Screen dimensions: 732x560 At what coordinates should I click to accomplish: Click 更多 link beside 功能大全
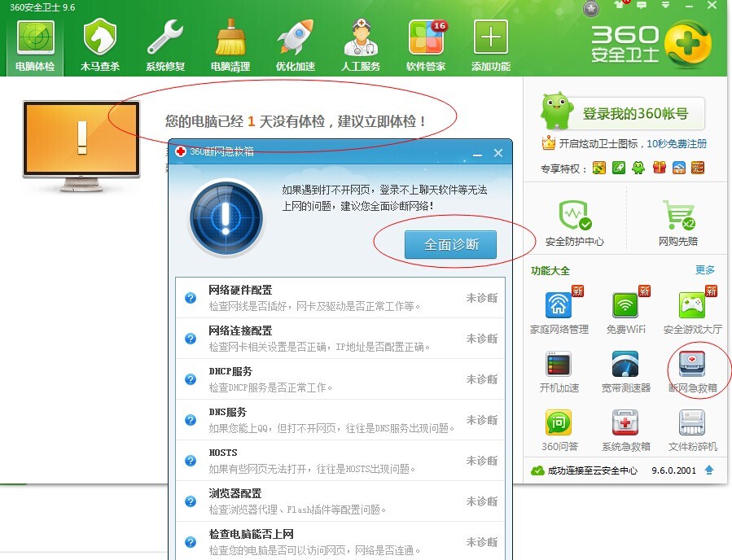[705, 270]
